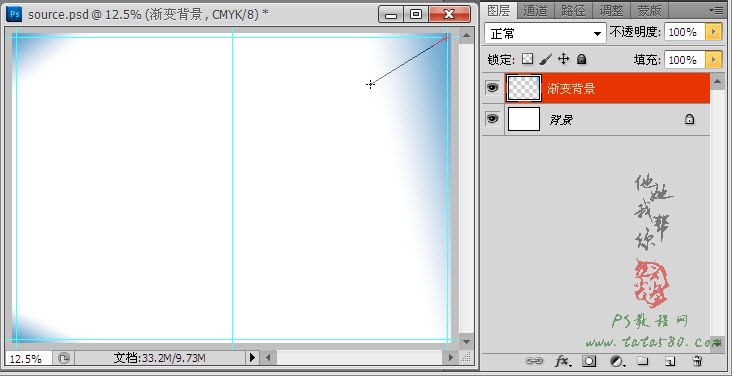Open the status bar document info arrow
732x376 pixels.
[252, 358]
